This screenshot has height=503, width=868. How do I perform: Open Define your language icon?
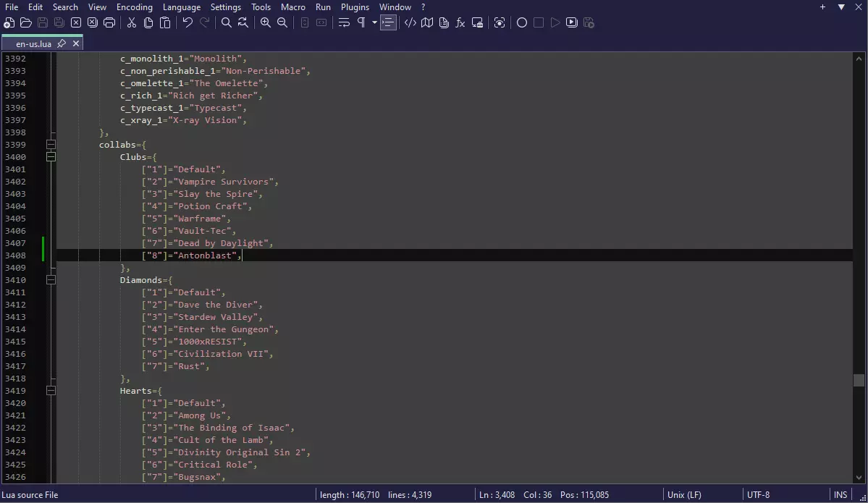tap(410, 22)
